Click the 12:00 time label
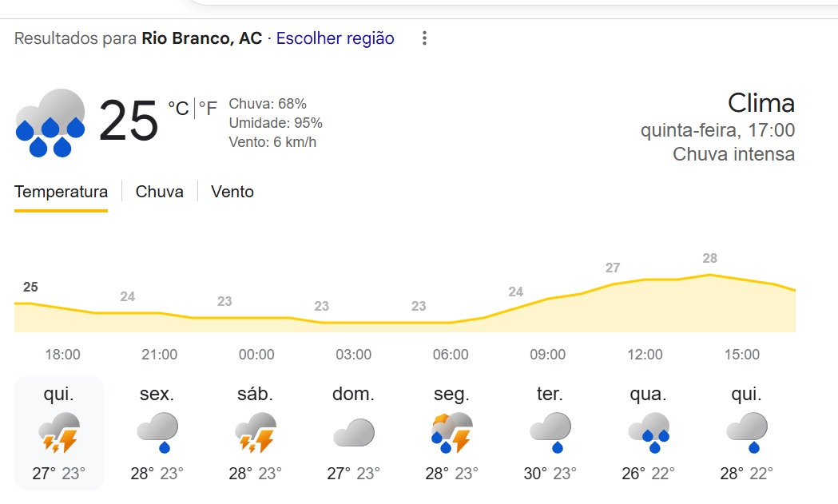838x504 pixels. 645,355
